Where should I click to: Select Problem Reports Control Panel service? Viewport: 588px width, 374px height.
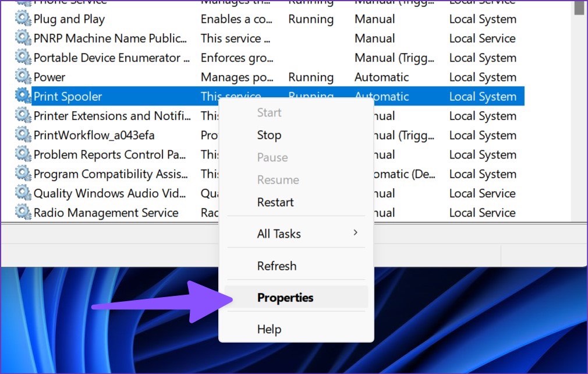(109, 154)
